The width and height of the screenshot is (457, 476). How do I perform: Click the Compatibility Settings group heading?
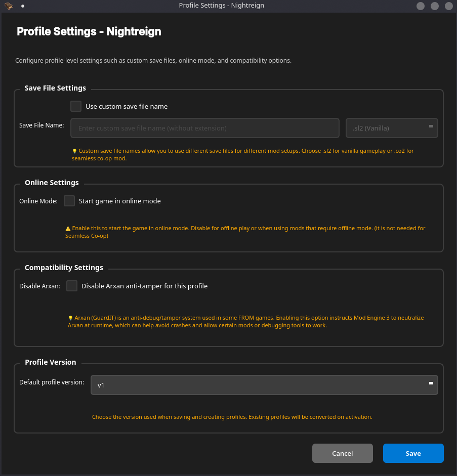(x=64, y=268)
